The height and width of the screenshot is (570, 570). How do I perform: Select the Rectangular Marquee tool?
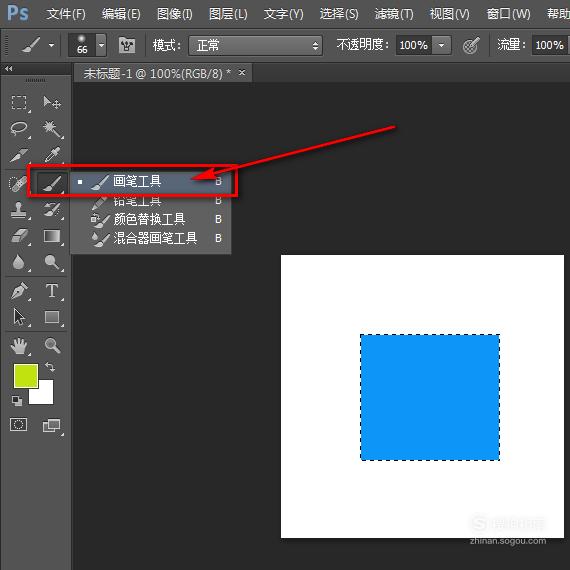coord(19,103)
